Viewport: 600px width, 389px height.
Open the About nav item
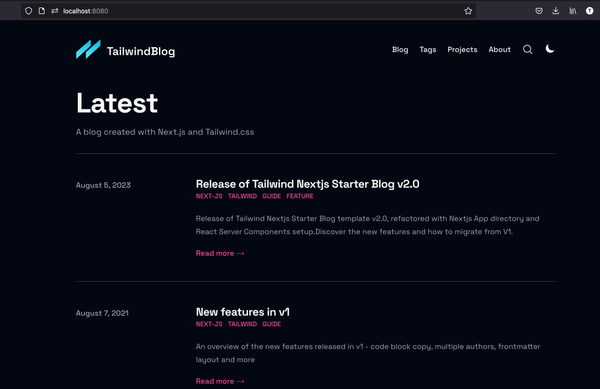[x=499, y=49]
